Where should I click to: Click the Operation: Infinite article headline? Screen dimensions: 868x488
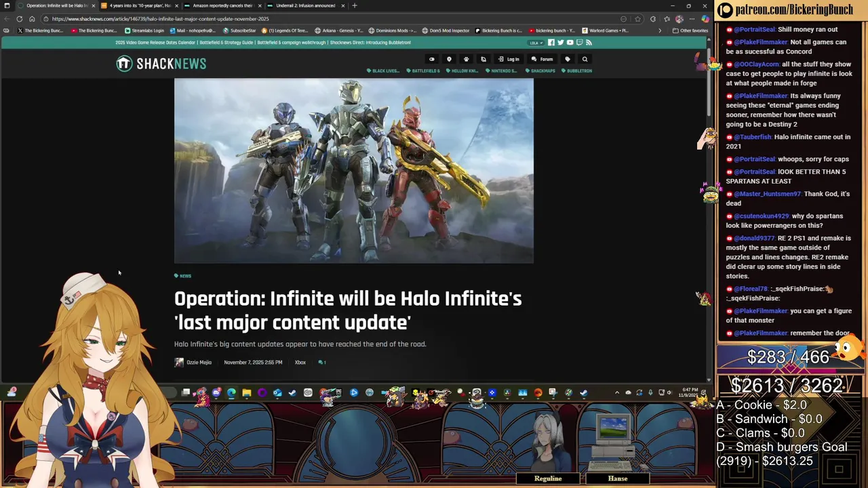348,310
